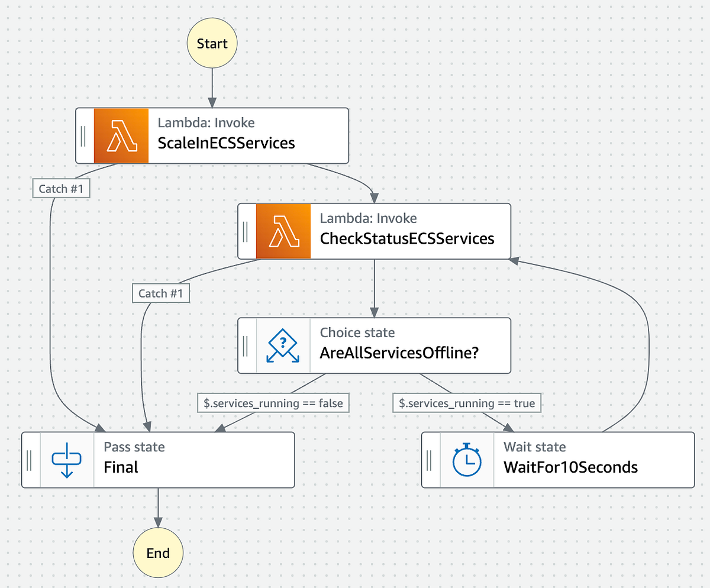Click the drag handle on the Final state
Image resolution: width=710 pixels, height=588 pixels.
pyautogui.click(x=30, y=459)
